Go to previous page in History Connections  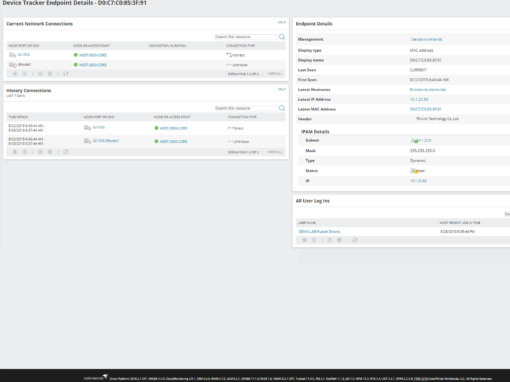click(x=24, y=152)
